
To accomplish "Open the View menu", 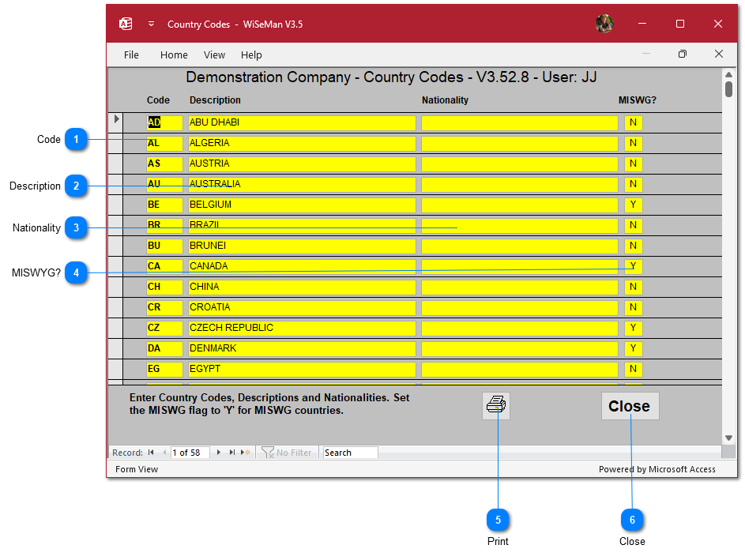I will (x=214, y=55).
